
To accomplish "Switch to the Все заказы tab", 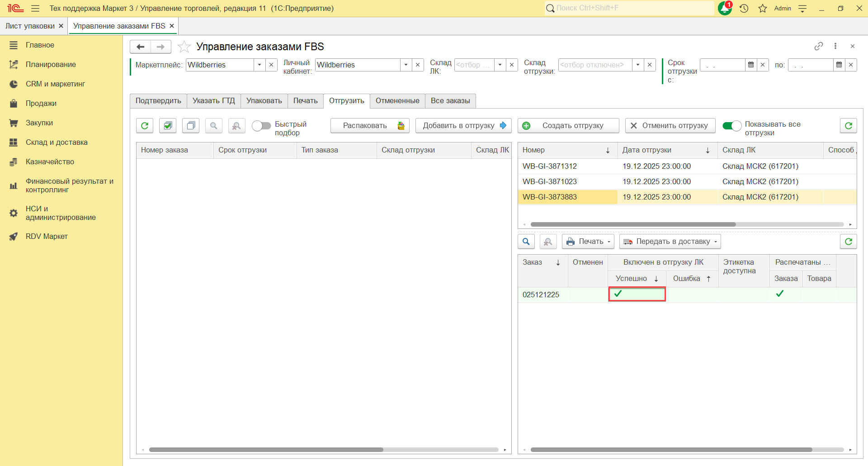I will click(450, 101).
